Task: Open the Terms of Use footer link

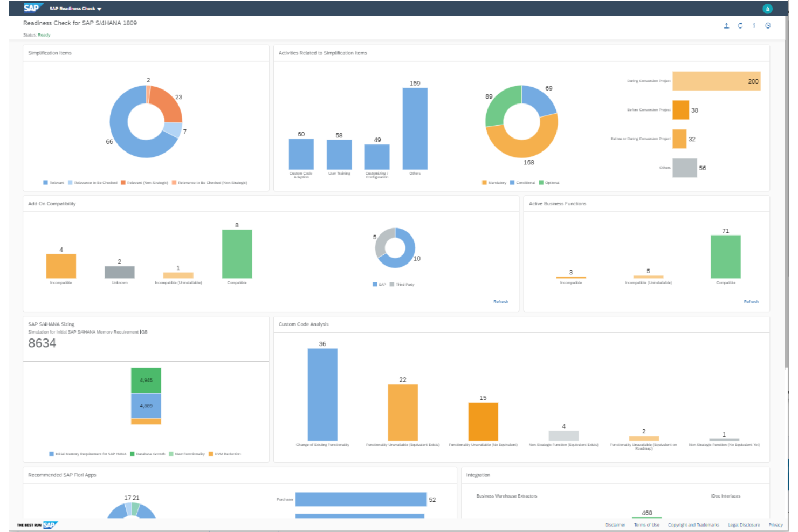Action: pos(646,524)
